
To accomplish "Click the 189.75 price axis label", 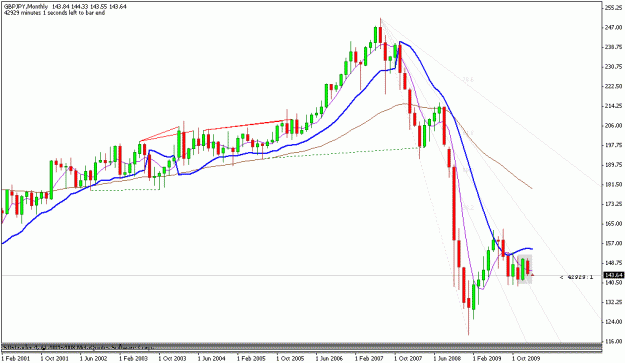I will 614,165.
